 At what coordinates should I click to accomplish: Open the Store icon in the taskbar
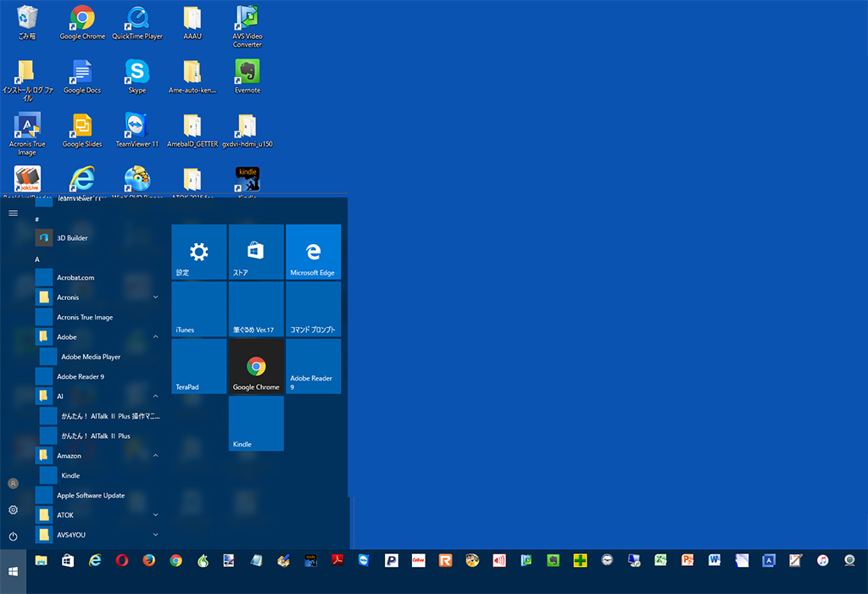click(x=68, y=560)
